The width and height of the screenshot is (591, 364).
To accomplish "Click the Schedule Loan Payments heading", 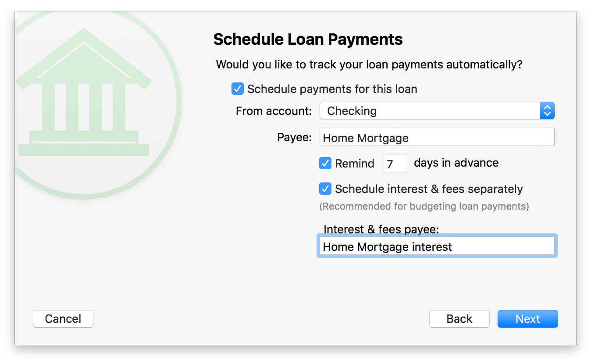I will click(x=308, y=39).
